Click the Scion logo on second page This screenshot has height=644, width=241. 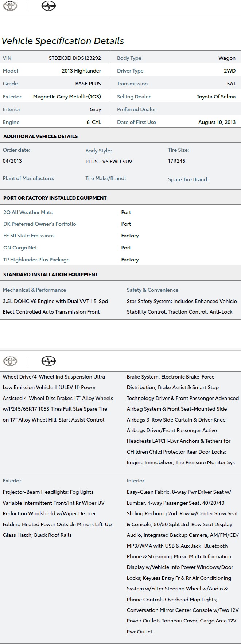pyautogui.click(x=48, y=361)
